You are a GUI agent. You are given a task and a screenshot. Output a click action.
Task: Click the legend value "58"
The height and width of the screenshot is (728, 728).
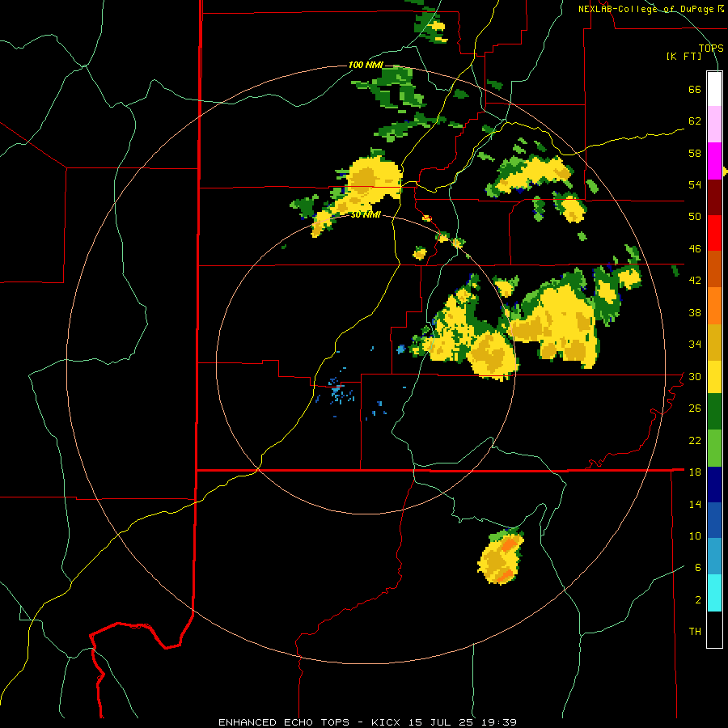click(695, 153)
